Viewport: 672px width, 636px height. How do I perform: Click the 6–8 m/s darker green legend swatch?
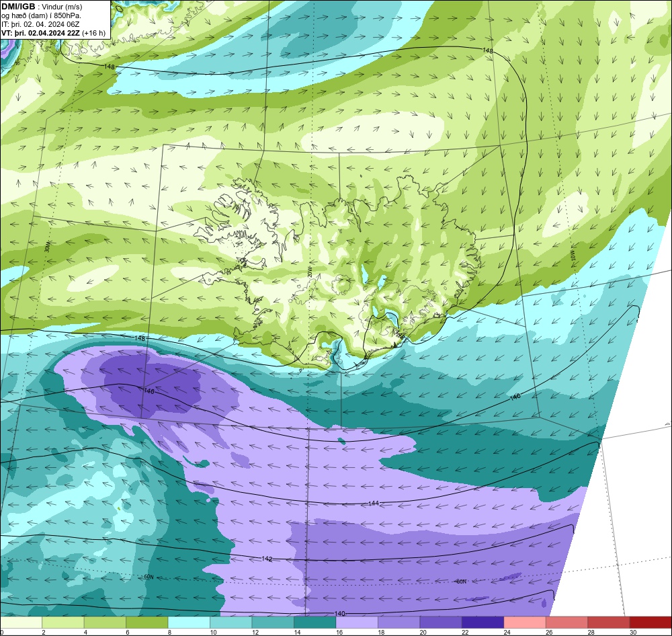click(x=147, y=623)
